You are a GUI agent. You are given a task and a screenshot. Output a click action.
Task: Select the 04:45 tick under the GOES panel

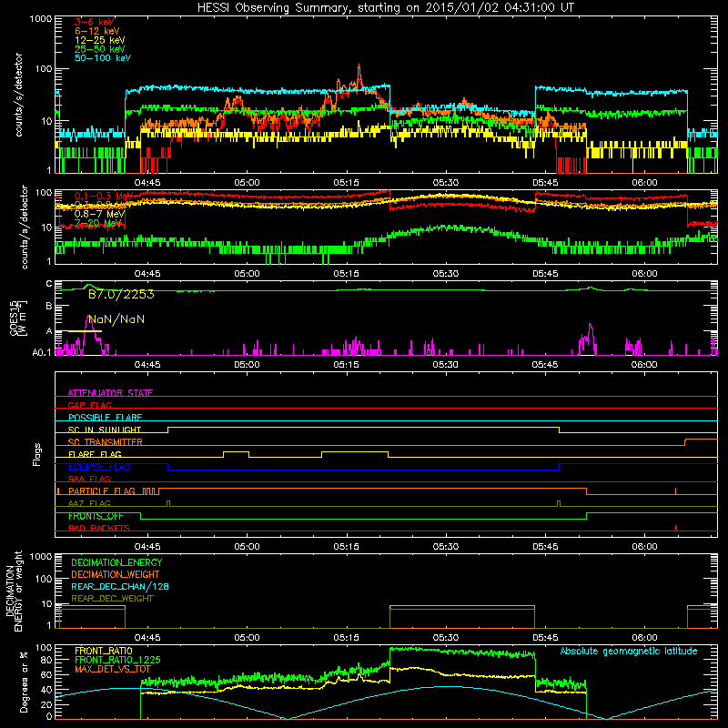(147, 365)
